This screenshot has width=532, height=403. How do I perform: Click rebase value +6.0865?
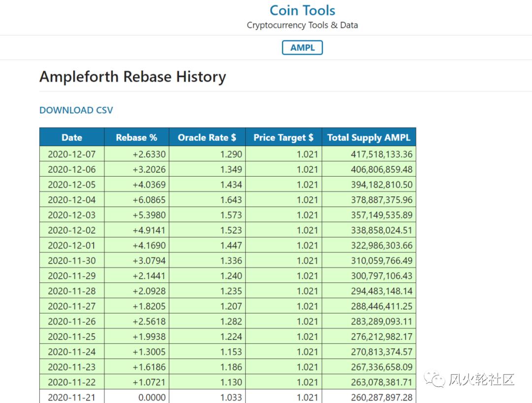[x=149, y=200]
